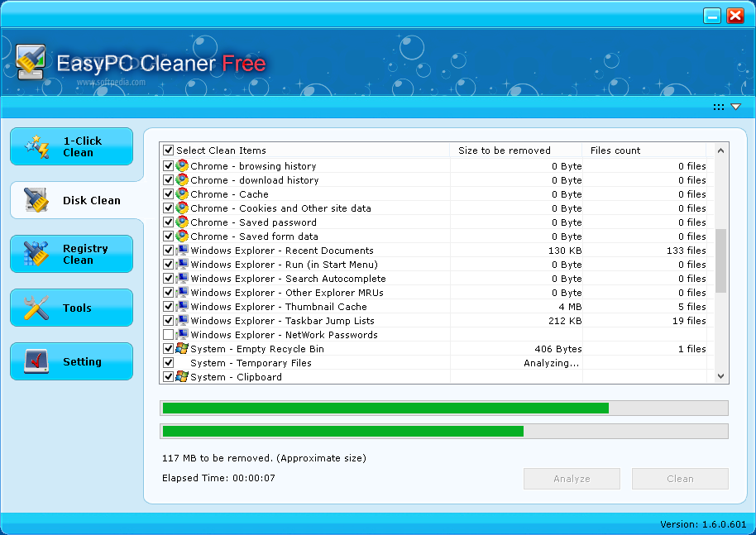
Task: Click the Setting checkmark drive icon
Action: point(36,361)
